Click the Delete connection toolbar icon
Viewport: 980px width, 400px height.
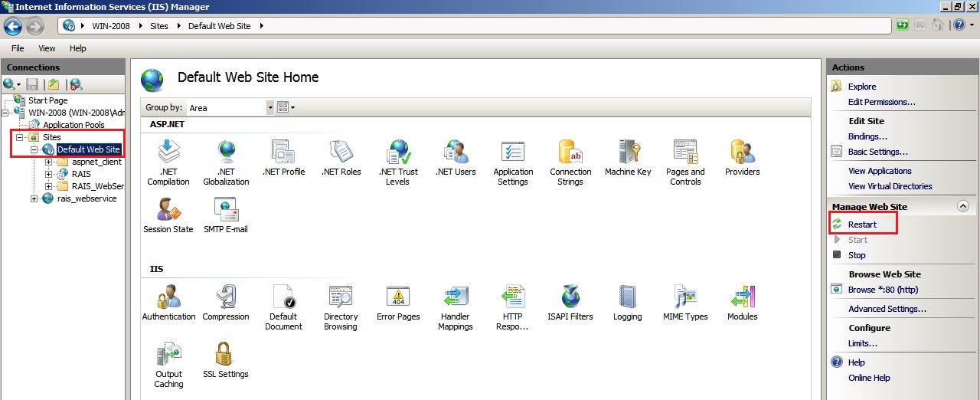(x=76, y=84)
